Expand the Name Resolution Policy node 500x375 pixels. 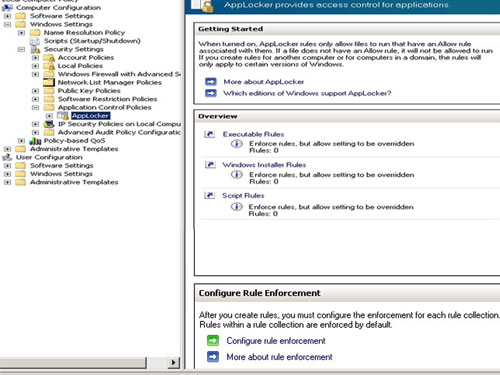coord(21,33)
